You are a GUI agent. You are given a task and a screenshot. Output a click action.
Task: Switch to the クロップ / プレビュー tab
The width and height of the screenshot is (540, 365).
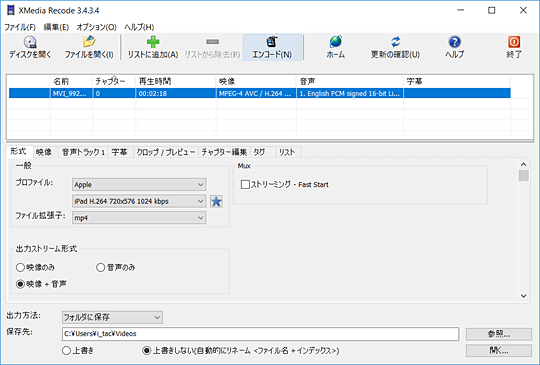click(166, 152)
